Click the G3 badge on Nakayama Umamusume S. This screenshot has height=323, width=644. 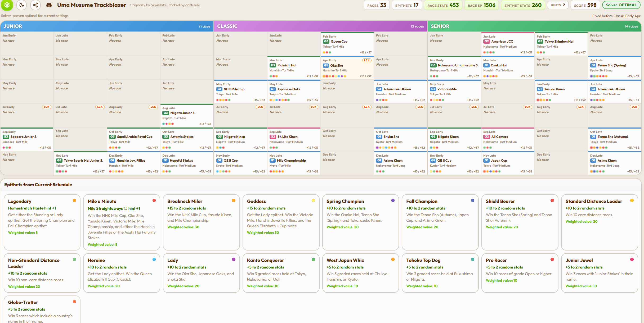(x=433, y=65)
